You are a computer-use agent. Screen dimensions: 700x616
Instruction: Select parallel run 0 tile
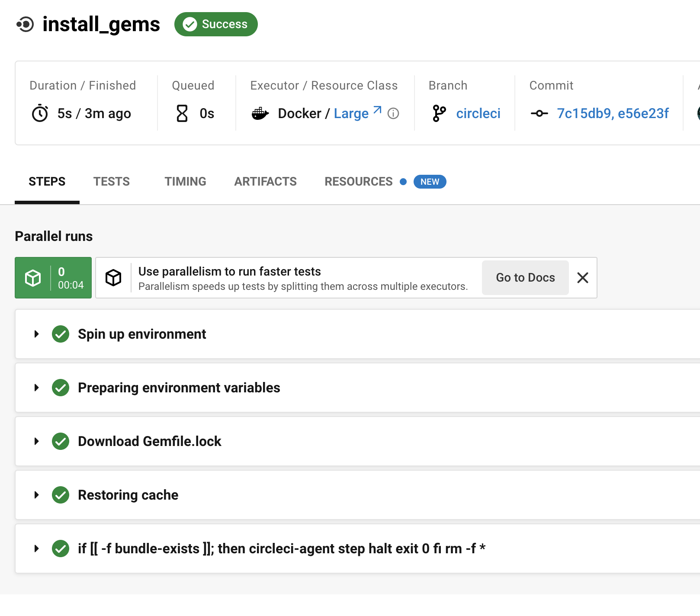[x=53, y=278]
